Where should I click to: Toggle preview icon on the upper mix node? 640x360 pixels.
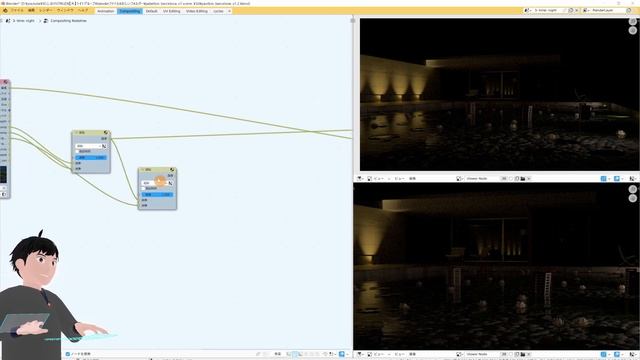[106, 133]
